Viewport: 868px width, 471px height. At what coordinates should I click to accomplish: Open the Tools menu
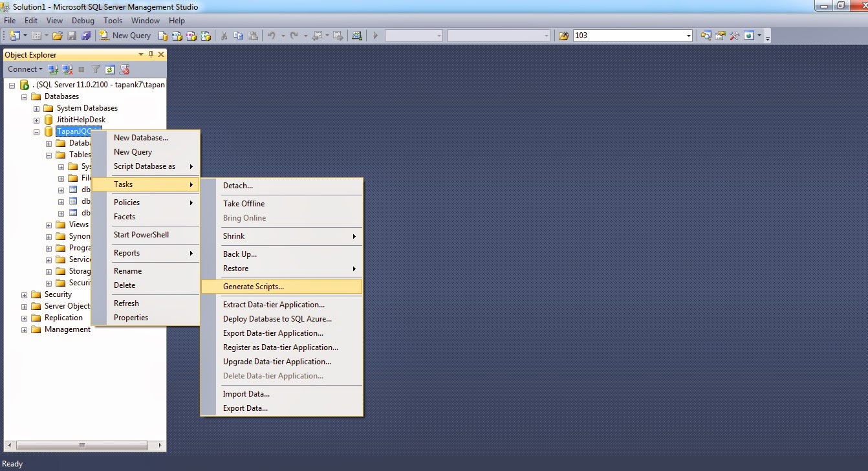pos(113,21)
